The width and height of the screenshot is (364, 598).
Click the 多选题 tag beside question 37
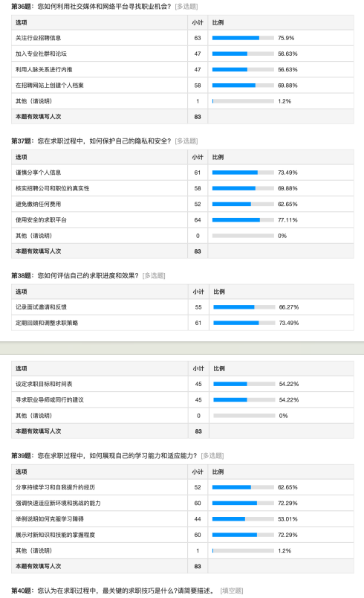click(x=186, y=141)
